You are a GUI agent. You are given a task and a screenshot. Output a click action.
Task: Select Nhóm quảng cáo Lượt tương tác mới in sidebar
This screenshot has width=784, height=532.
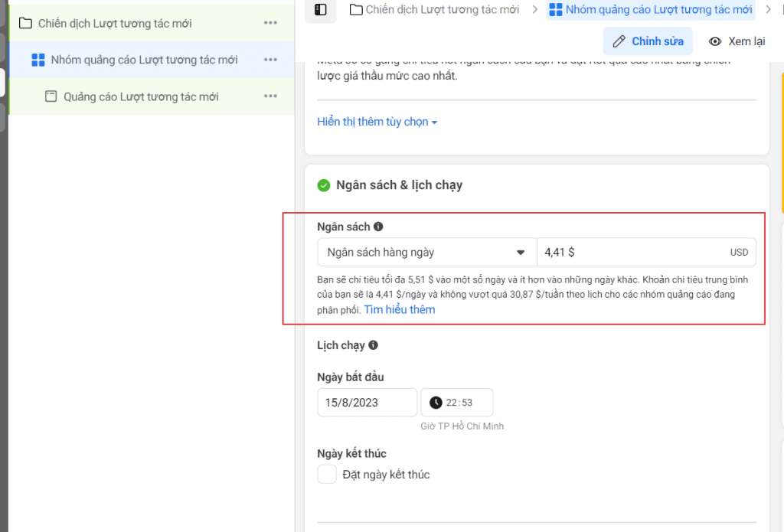pos(152,60)
